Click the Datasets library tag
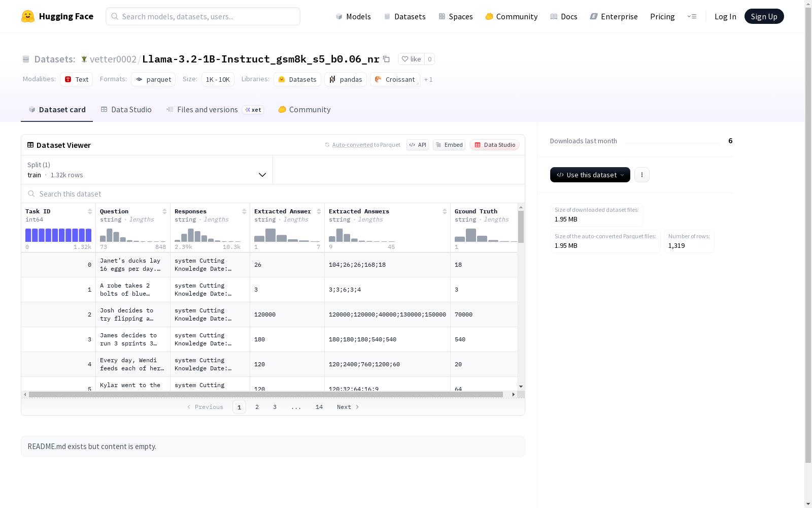 pyautogui.click(x=297, y=79)
